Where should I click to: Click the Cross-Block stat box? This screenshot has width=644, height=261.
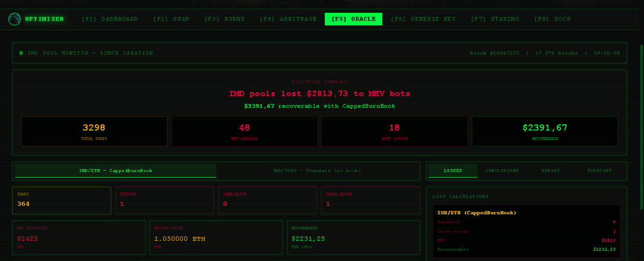click(x=370, y=200)
